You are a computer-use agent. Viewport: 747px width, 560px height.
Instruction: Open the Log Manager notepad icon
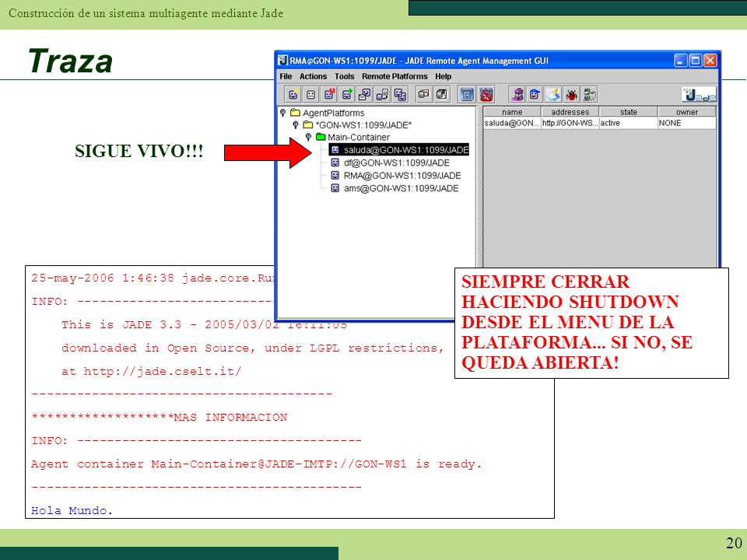553,94
